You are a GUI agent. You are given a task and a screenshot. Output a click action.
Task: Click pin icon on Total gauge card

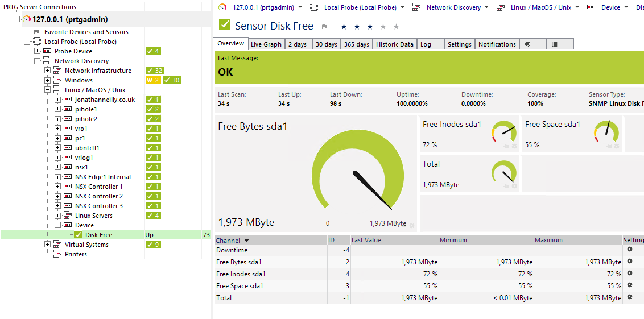coord(507,186)
